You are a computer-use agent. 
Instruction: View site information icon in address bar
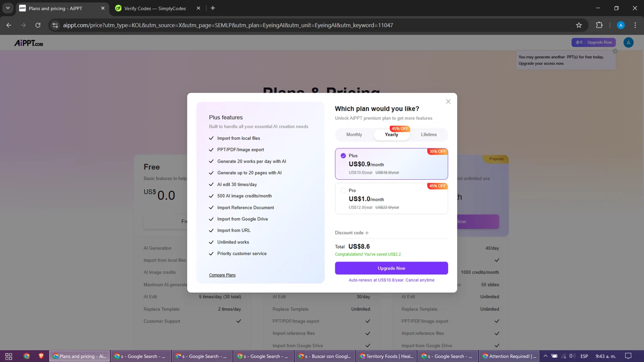pos(55,25)
